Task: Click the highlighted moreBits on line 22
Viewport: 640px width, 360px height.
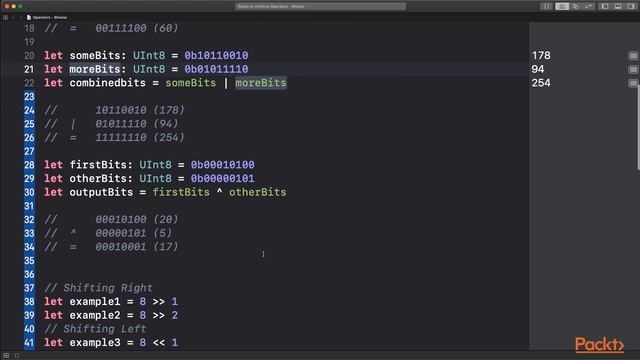Action: 261,83
